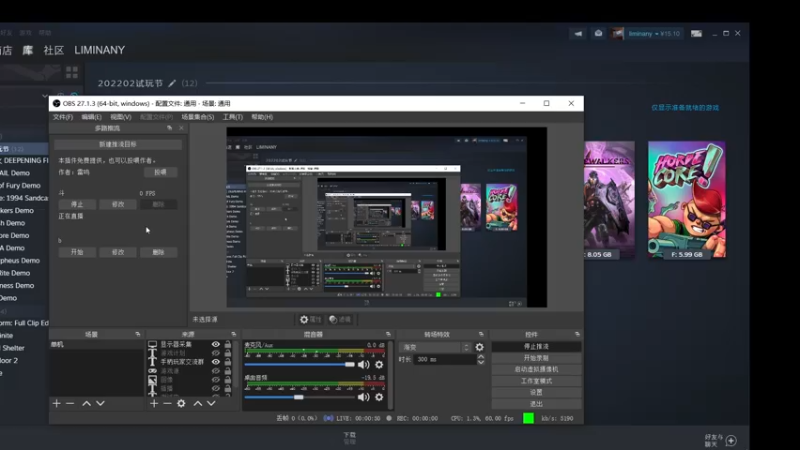The image size is (800, 450).
Task: Remove the selected scene with the minus icon
Action: pos(70,404)
